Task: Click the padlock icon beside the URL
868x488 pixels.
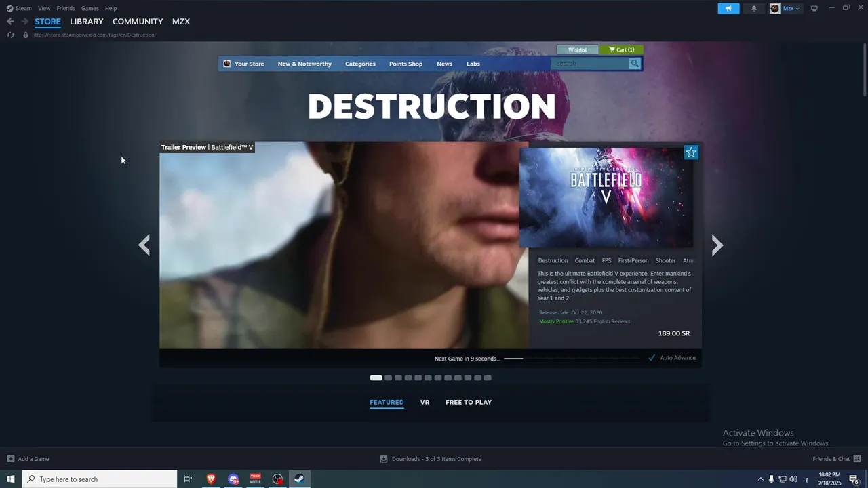Action: click(26, 35)
